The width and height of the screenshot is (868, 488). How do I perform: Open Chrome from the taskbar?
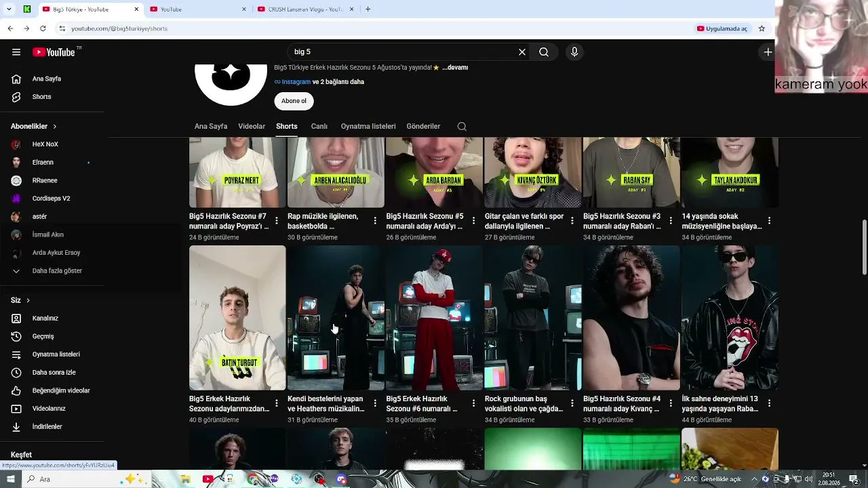(x=253, y=479)
